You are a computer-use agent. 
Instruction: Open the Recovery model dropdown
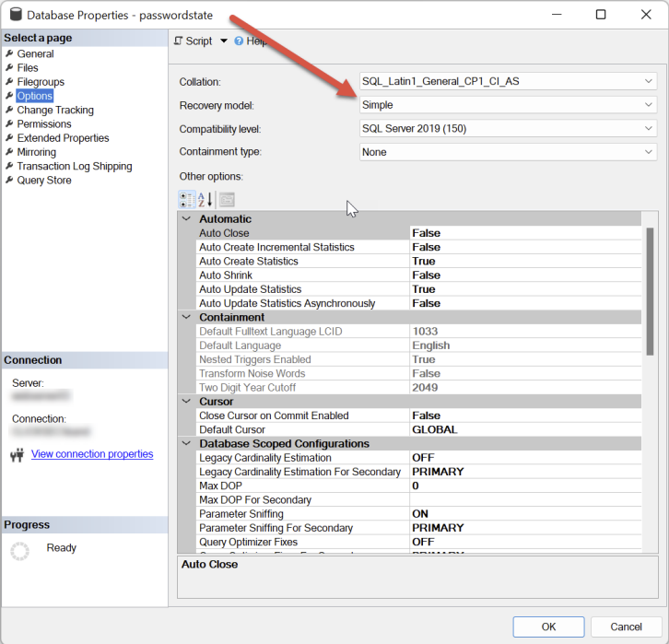(x=508, y=105)
